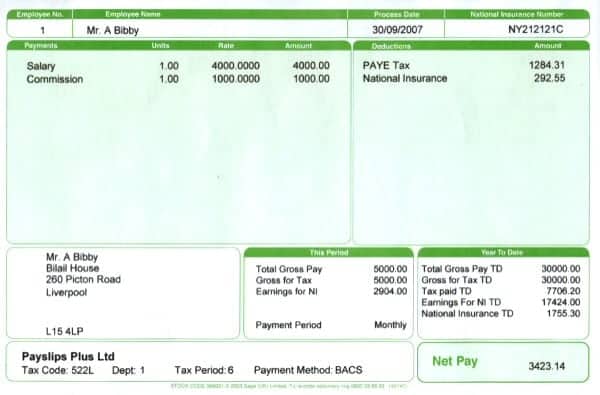Select net pay amount 3423.14
This screenshot has width=600, height=395.
546,366
